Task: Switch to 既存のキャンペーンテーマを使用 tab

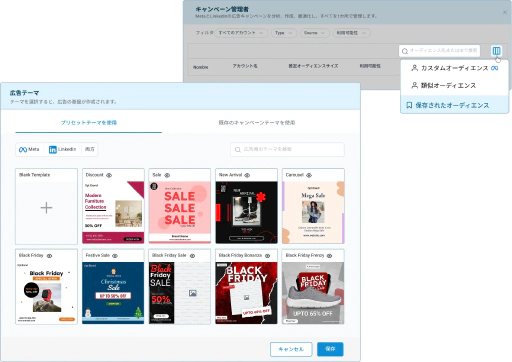Action: [x=257, y=123]
